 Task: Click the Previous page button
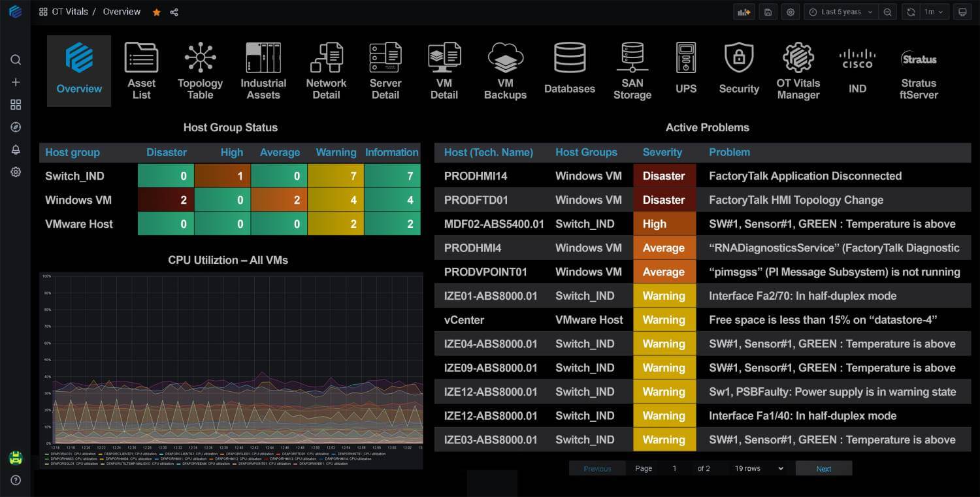[597, 468]
